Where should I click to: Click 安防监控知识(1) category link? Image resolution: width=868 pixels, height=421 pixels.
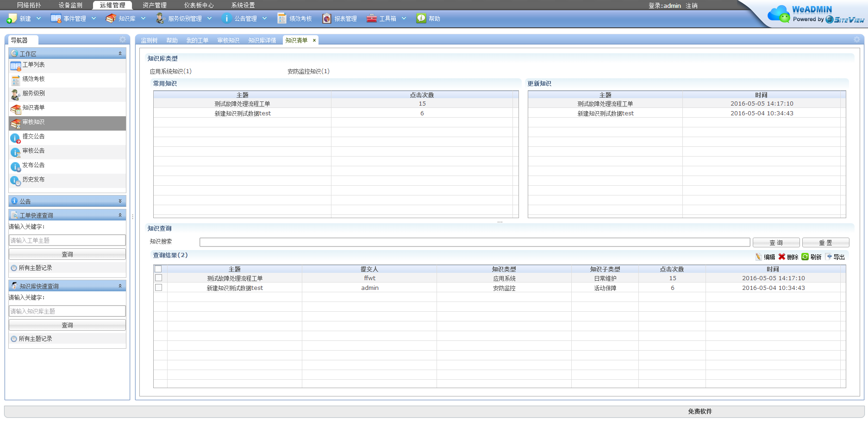[x=308, y=71]
